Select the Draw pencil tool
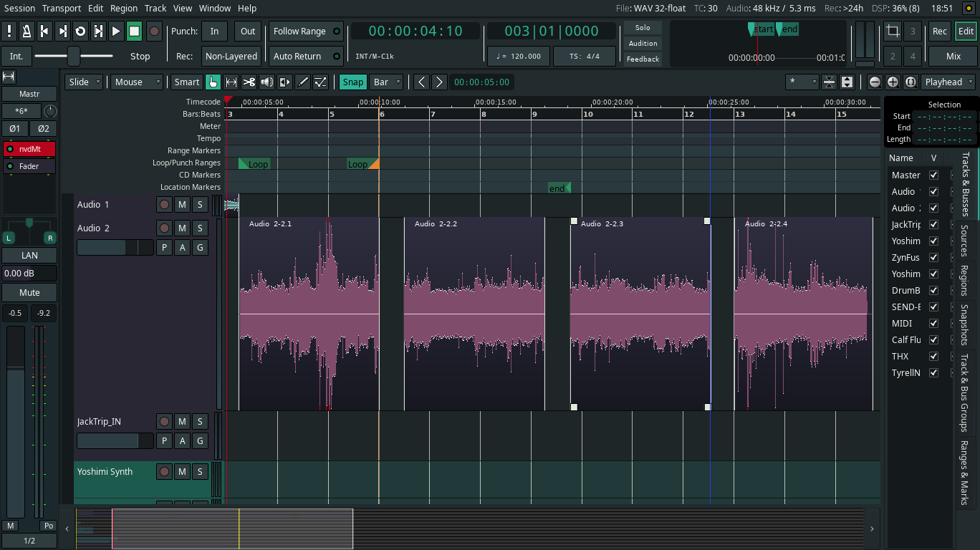This screenshot has width=980, height=550. (x=303, y=82)
